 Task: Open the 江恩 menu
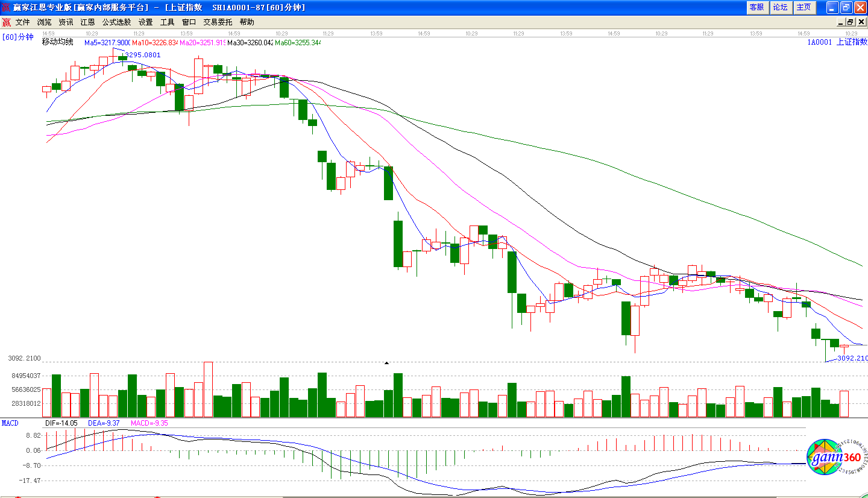(87, 22)
